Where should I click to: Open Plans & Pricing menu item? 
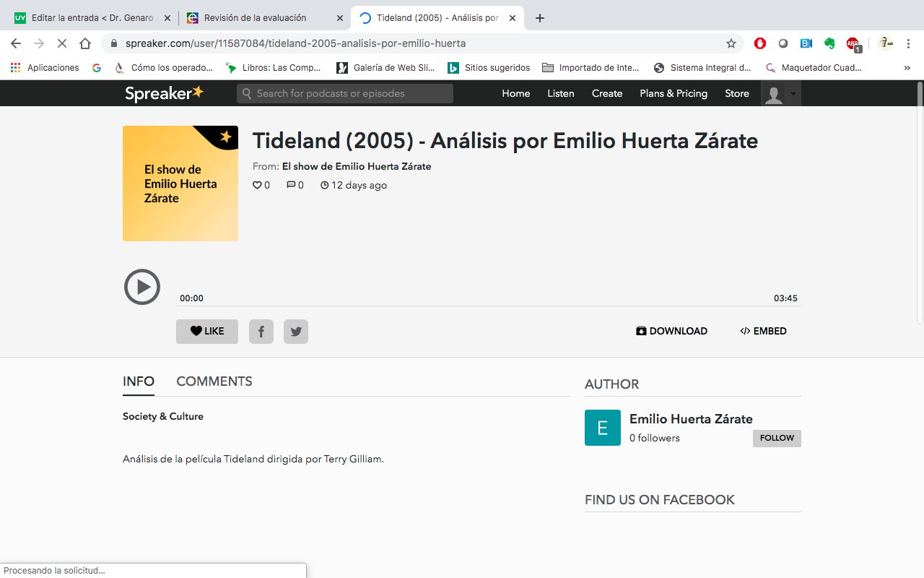[x=674, y=93]
